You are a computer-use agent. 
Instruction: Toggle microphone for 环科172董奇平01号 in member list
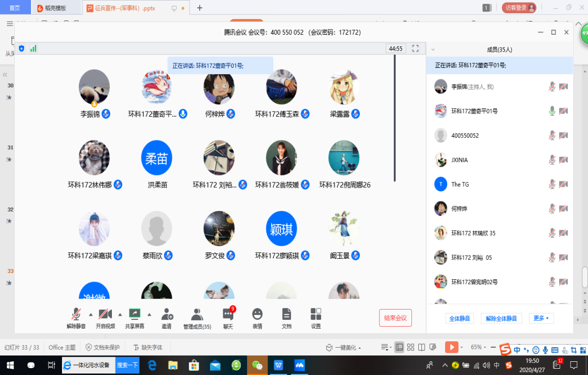pyautogui.click(x=552, y=111)
